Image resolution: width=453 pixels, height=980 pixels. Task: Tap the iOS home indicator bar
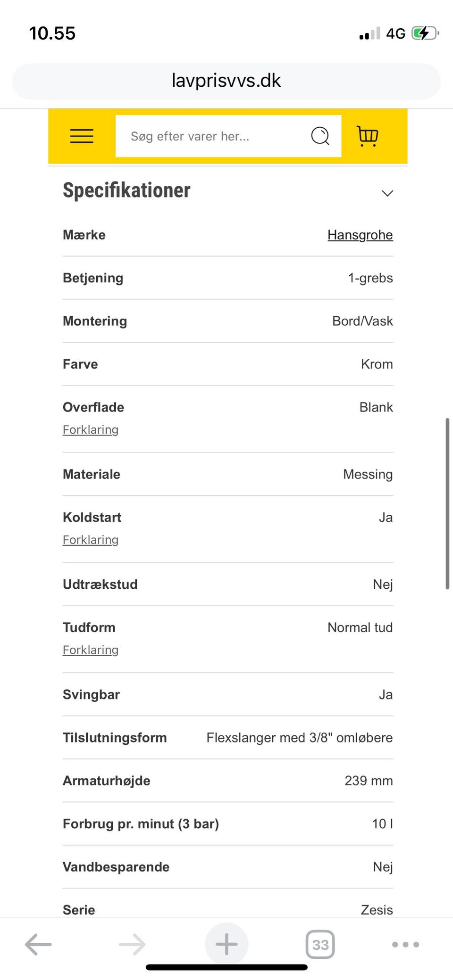[x=226, y=967]
